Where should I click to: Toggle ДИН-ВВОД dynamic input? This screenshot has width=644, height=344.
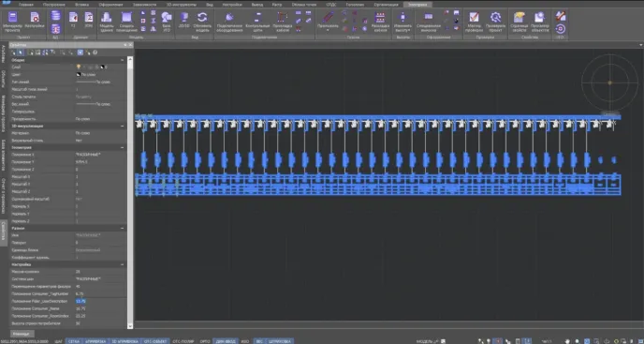tap(226, 341)
